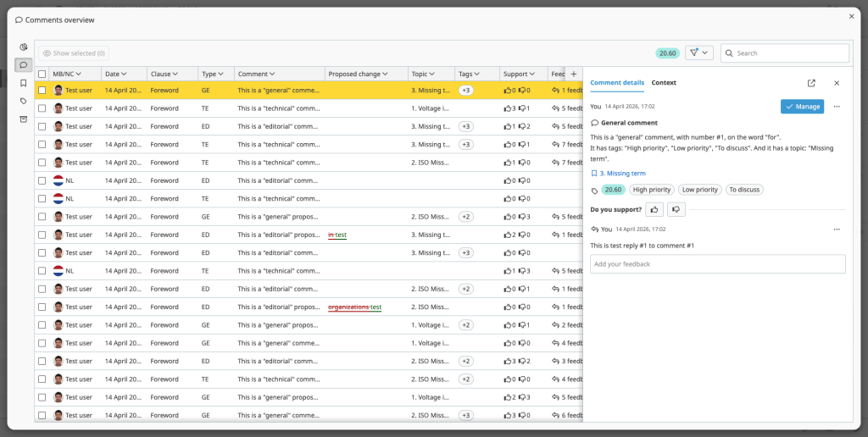868x437 pixels.
Task: Close the comment details panel
Action: [837, 83]
